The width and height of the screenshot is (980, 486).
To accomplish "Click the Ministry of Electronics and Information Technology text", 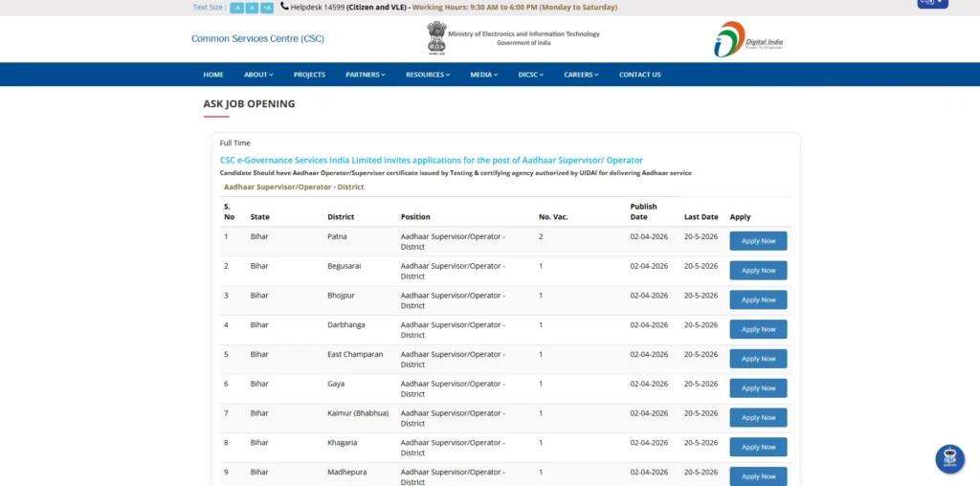I will [523, 33].
